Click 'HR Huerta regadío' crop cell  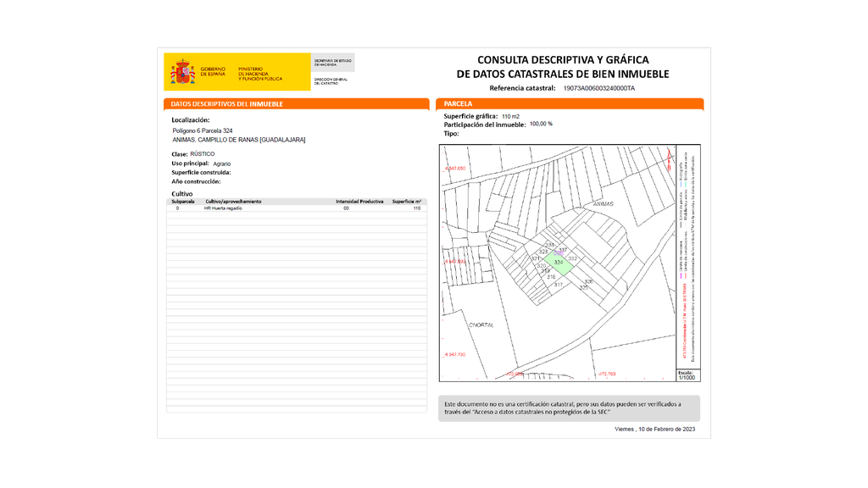(223, 208)
